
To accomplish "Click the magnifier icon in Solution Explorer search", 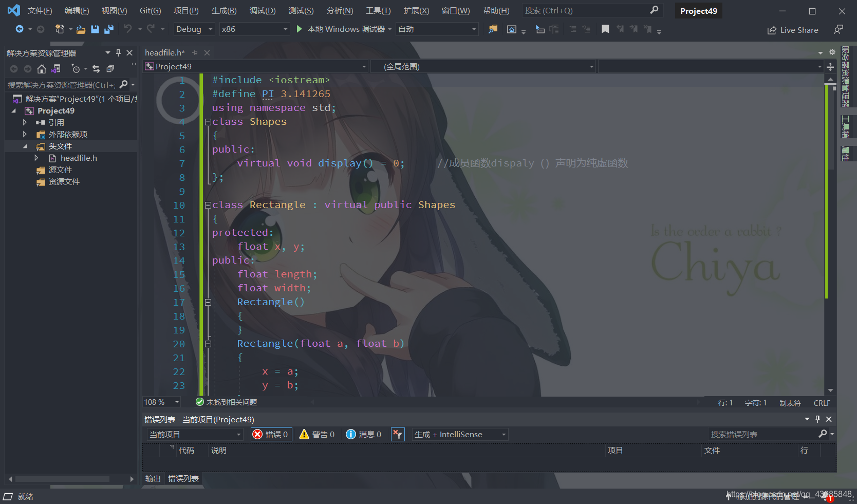I will click(123, 84).
